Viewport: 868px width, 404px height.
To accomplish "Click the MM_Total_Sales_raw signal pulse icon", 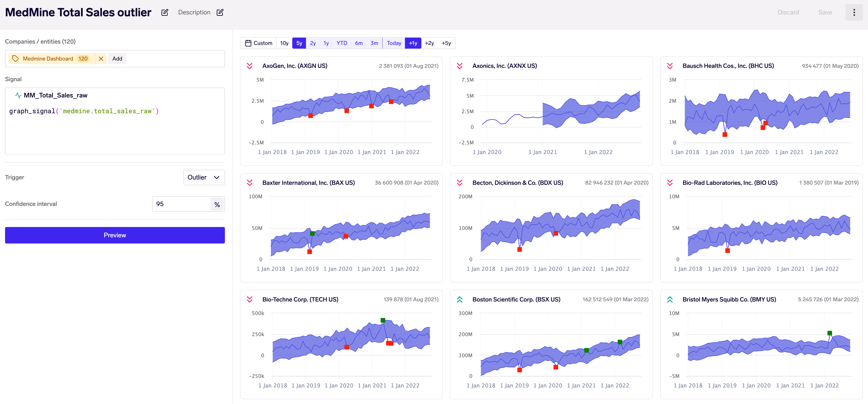I will (18, 95).
